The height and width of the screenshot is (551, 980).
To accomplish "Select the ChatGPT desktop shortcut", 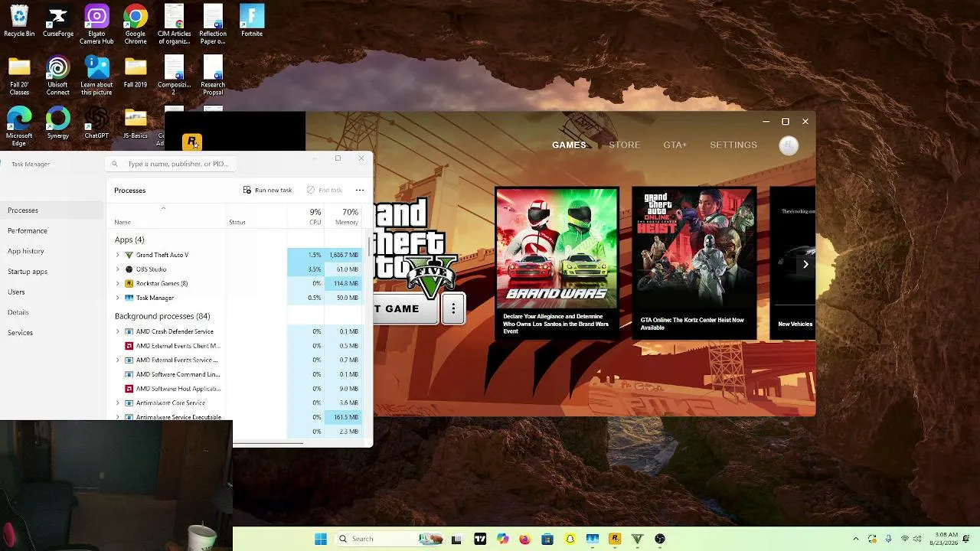I will [96, 122].
